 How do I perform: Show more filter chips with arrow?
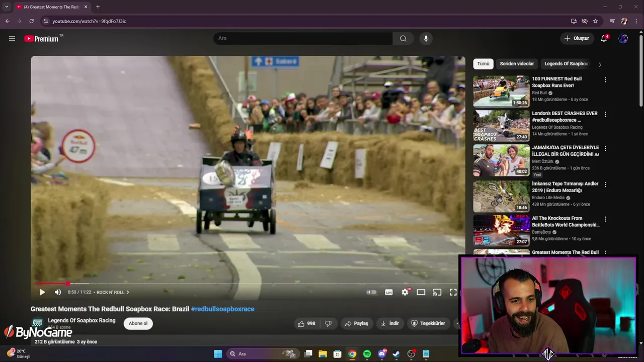tap(600, 64)
